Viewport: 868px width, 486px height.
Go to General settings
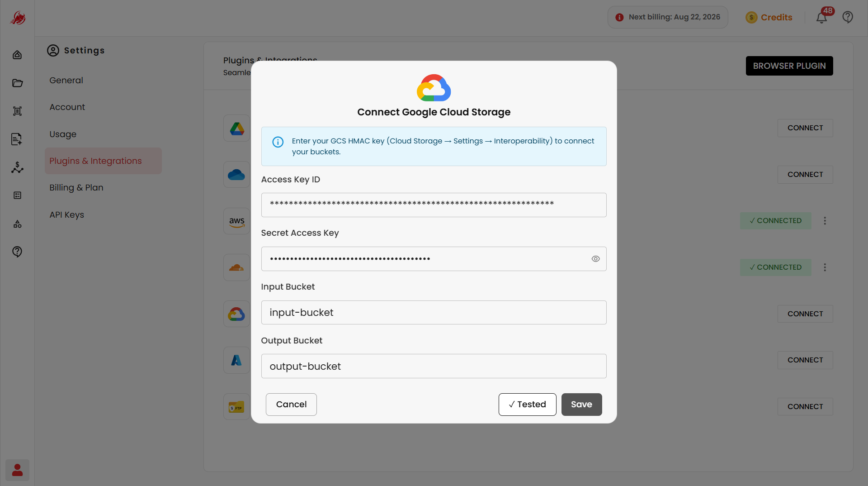tap(66, 80)
